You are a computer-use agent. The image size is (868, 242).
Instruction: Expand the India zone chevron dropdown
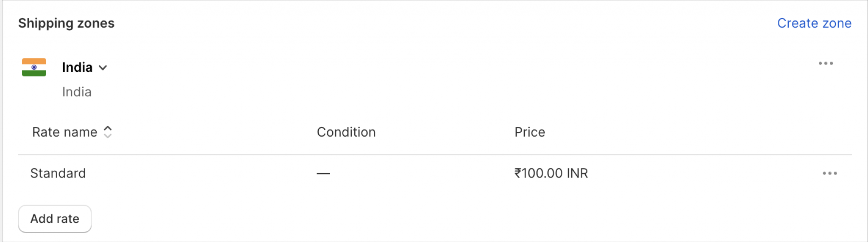(x=103, y=68)
